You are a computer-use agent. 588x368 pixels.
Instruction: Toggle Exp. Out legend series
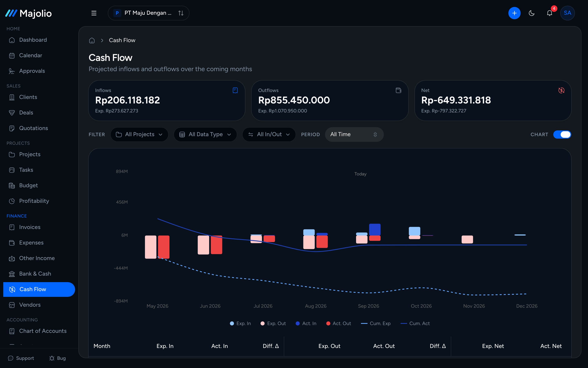[273, 323]
